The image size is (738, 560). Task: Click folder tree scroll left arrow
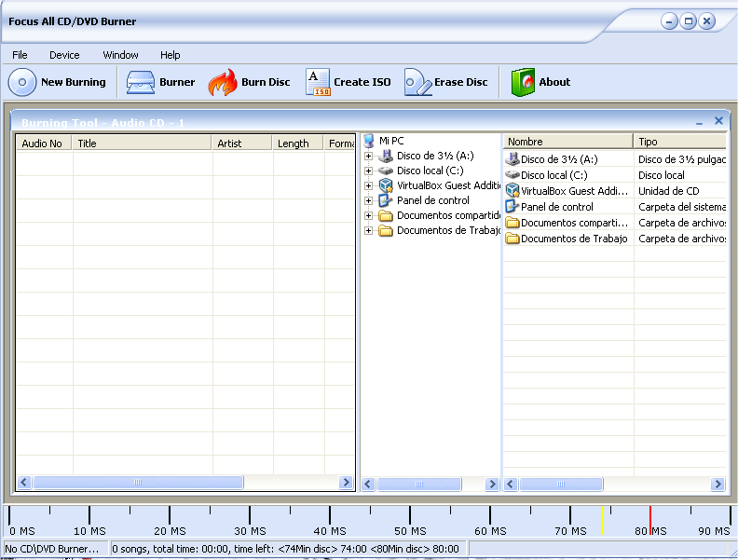point(368,485)
